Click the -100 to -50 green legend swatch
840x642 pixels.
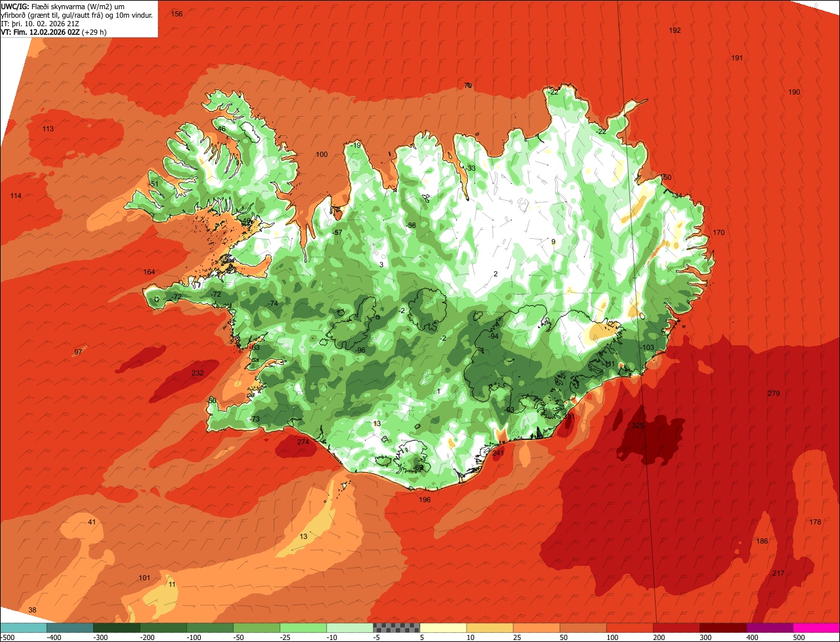pos(210,628)
